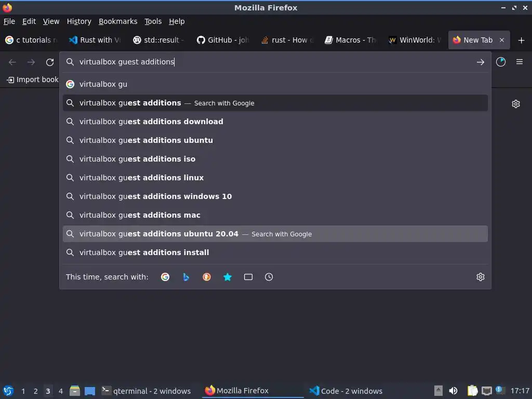Focus the Mozilla Firefox taskbar entry
Viewport: 532px width, 399px height.
(x=253, y=391)
